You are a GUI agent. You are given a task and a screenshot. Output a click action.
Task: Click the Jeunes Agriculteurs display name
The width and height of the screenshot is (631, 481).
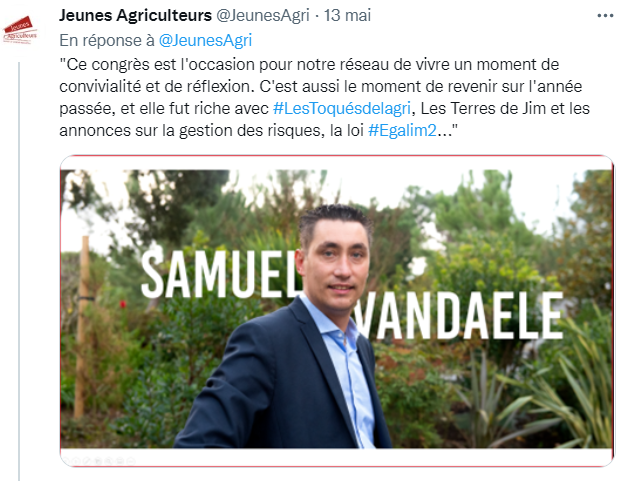point(135,16)
